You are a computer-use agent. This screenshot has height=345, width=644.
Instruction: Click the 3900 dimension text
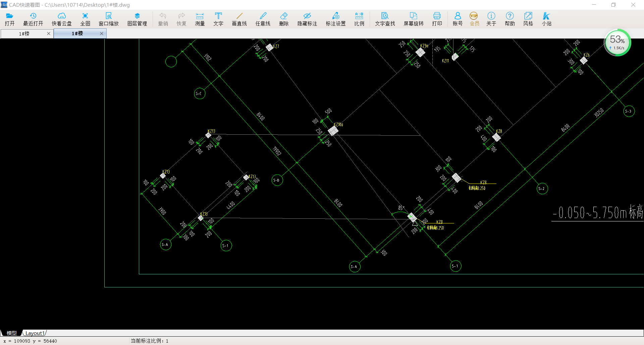point(162,211)
